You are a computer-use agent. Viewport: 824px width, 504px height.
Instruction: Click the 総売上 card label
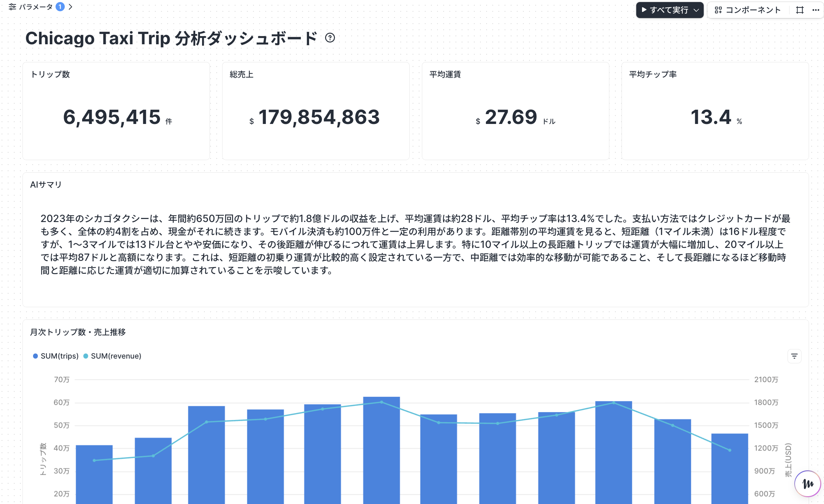pos(241,74)
